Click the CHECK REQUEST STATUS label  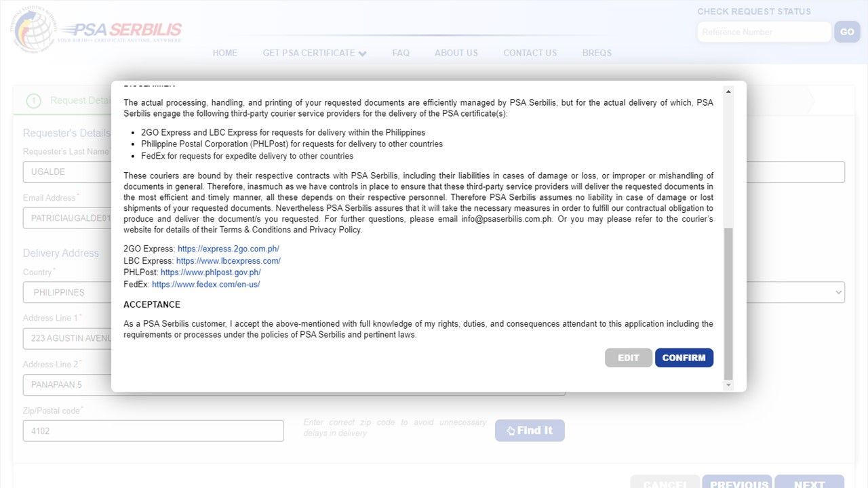point(754,12)
